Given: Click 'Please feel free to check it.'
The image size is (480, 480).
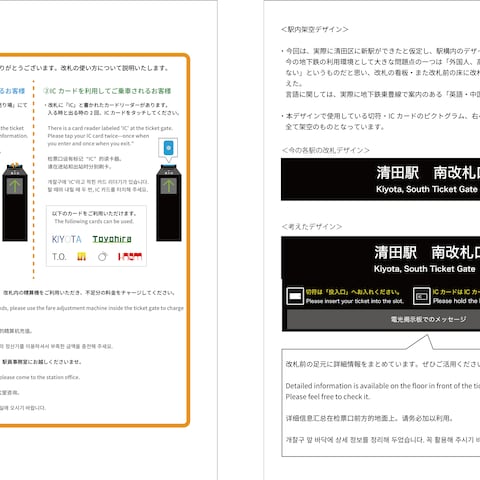Looking at the screenshot, I should tap(328, 397).
